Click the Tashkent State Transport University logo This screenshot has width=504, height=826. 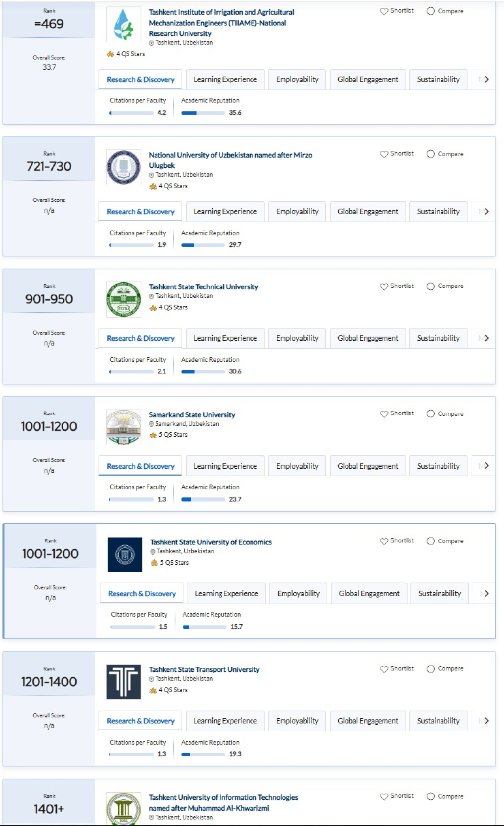pyautogui.click(x=124, y=682)
